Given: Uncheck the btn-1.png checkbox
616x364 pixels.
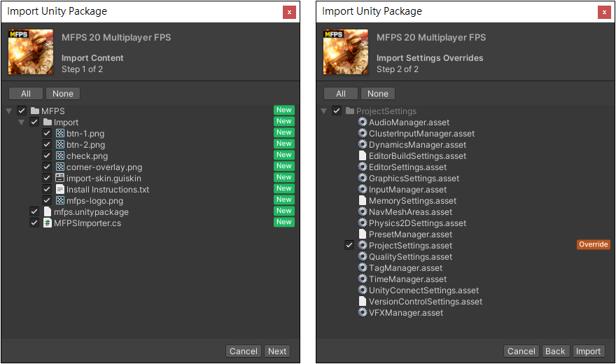Looking at the screenshot, I should pos(47,134).
